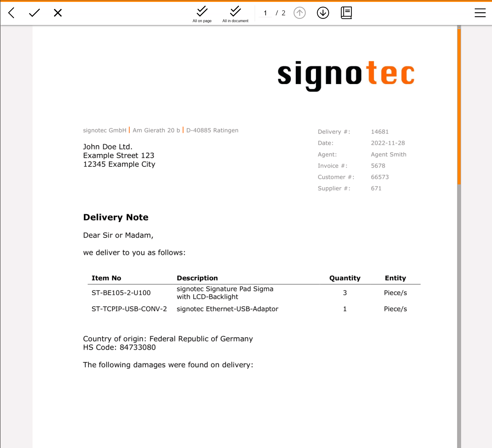Click the Quantity column header
492x448 pixels.
tap(345, 278)
